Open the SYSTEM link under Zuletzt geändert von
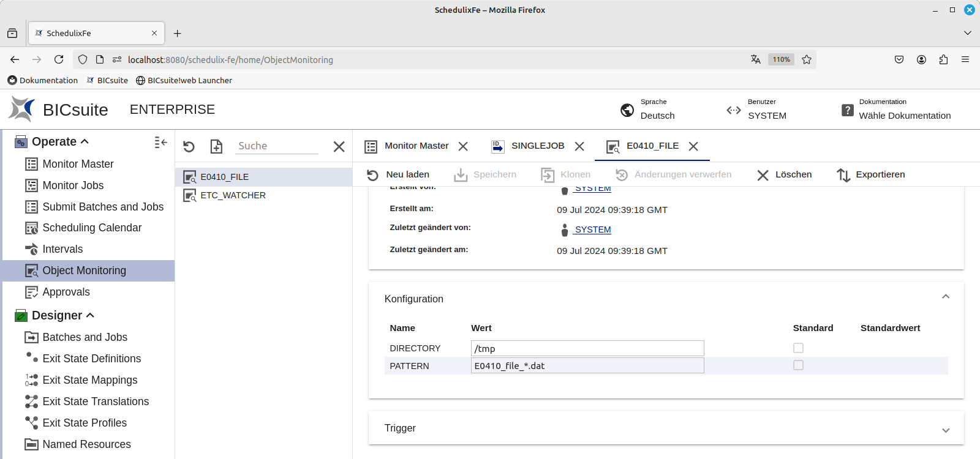This screenshot has height=459, width=980. pos(592,229)
